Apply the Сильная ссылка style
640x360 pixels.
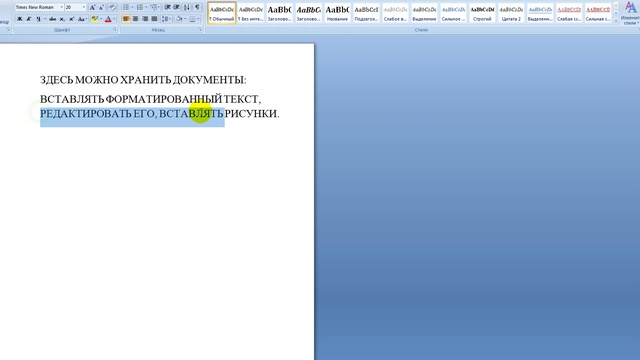(x=598, y=13)
